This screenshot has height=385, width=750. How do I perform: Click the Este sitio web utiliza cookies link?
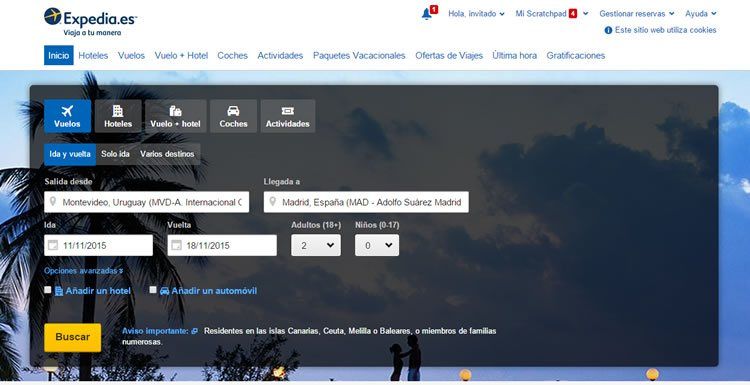coord(666,30)
